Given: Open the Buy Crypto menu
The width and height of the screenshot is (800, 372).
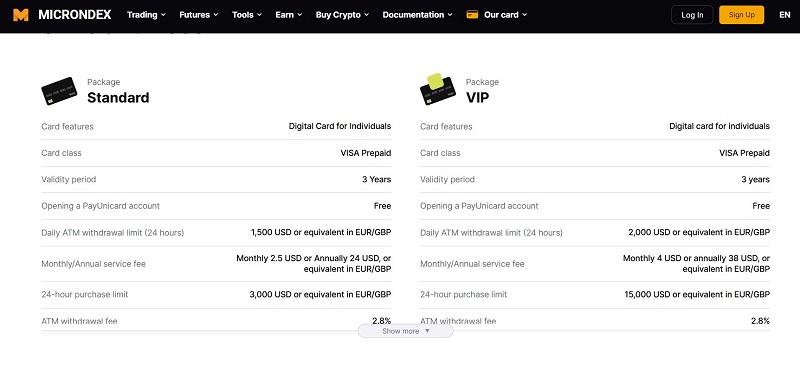Looking at the screenshot, I should click(x=342, y=15).
